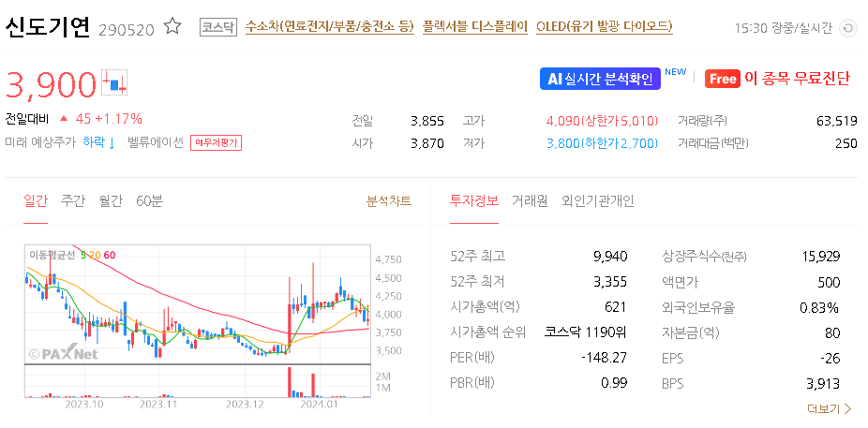
Task: Click the 매우저평가 valuation badge
Action: [x=216, y=143]
